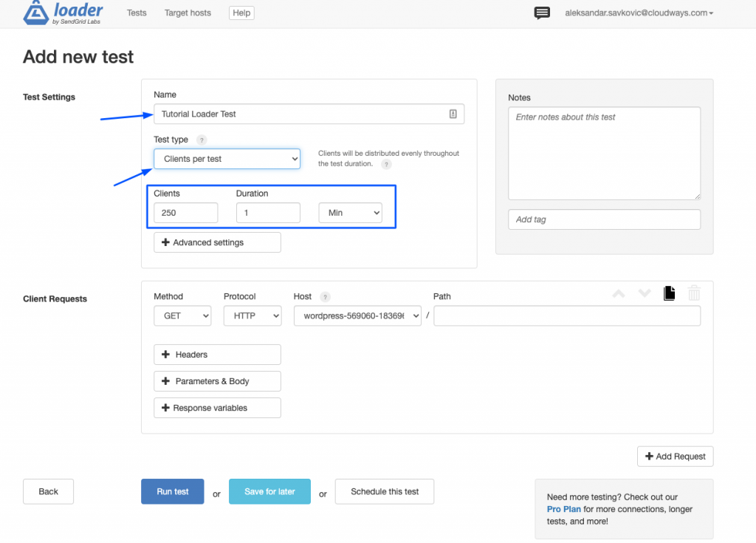
Task: Click into the Path input field
Action: coord(567,316)
